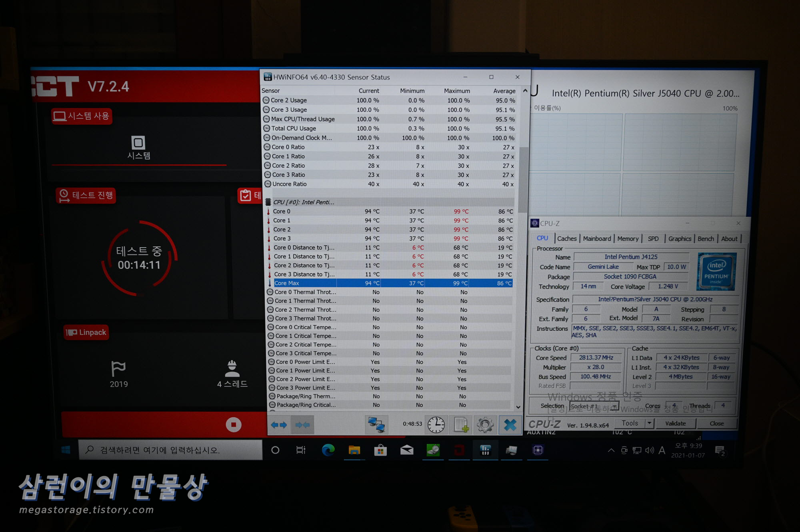The image size is (800, 532).
Task: Open HWiNFO sensor settings gear
Action: tap(485, 425)
